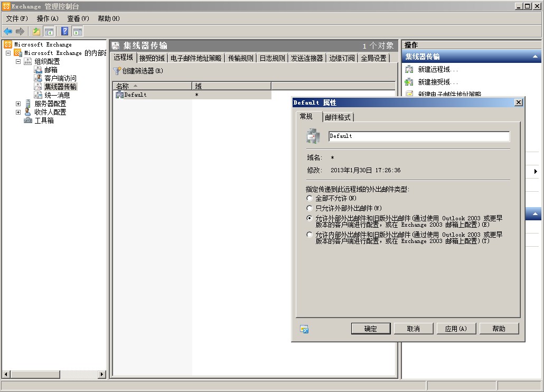Click the 组织配置 tree node icon

tap(28, 61)
